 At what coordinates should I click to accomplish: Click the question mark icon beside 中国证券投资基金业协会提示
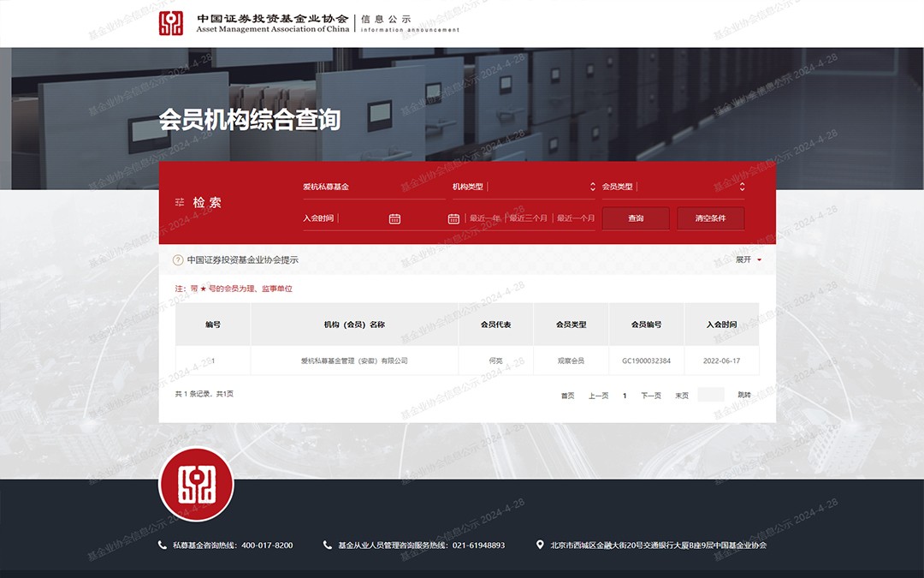178,259
